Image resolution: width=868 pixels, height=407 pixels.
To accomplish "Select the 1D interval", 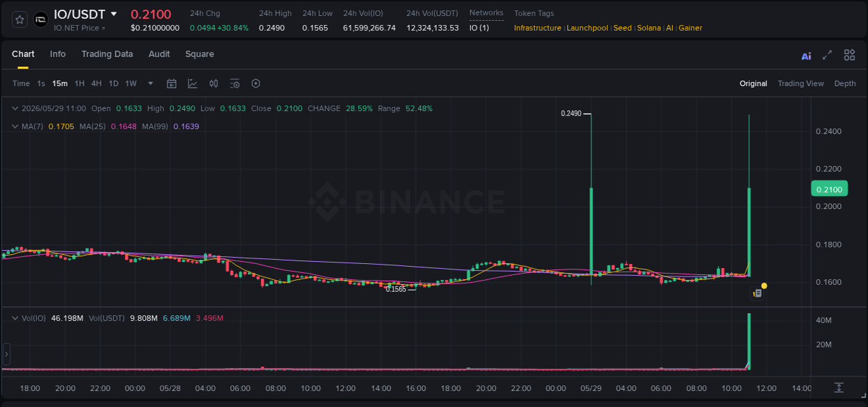I will pyautogui.click(x=113, y=83).
